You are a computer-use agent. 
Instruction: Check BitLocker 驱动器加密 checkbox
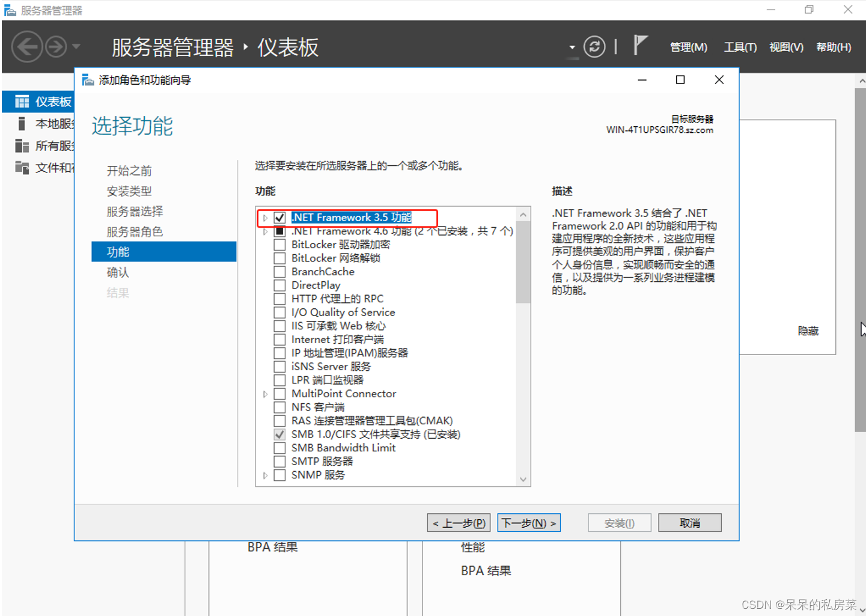pos(279,245)
